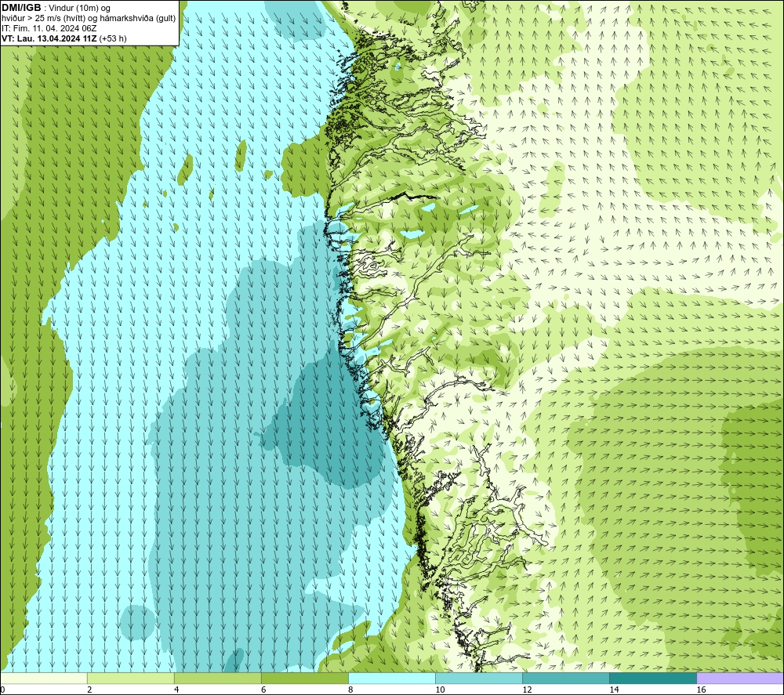Image resolution: width=784 pixels, height=695 pixels.
Task: Click the 4-6 m/s green legend swatch
Action: click(217, 679)
